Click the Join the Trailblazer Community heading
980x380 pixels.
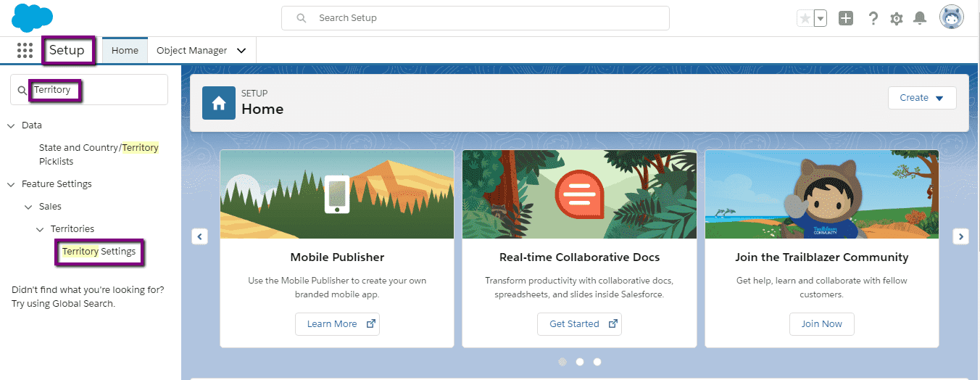click(822, 257)
